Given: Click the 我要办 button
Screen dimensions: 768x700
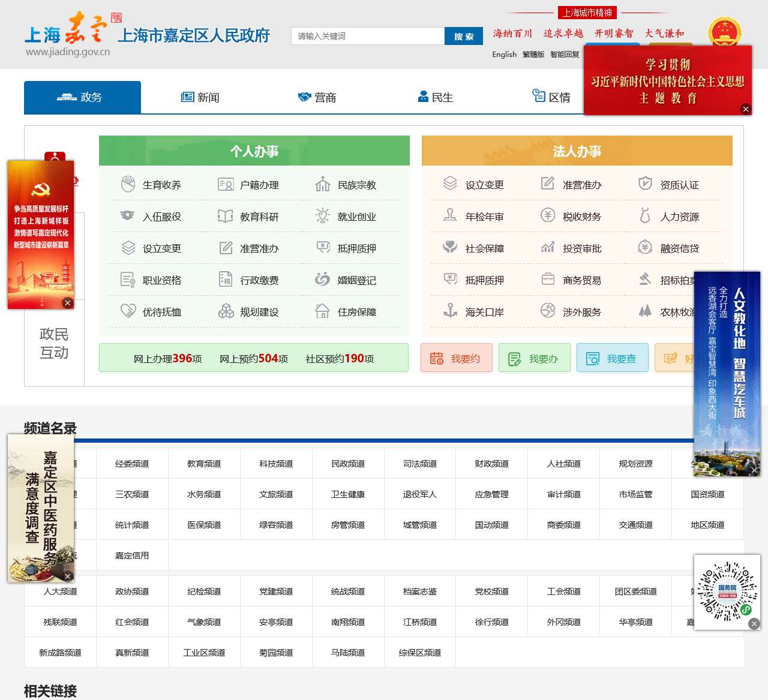Looking at the screenshot, I should 534,358.
